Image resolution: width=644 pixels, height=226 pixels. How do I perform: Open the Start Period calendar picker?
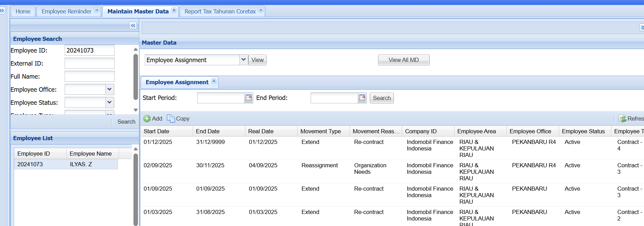(248, 98)
